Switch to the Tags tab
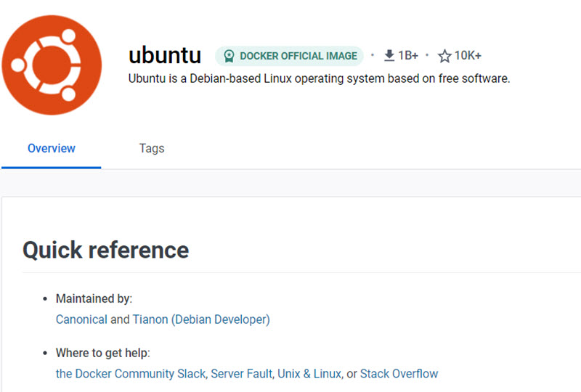The image size is (581, 392). (152, 148)
